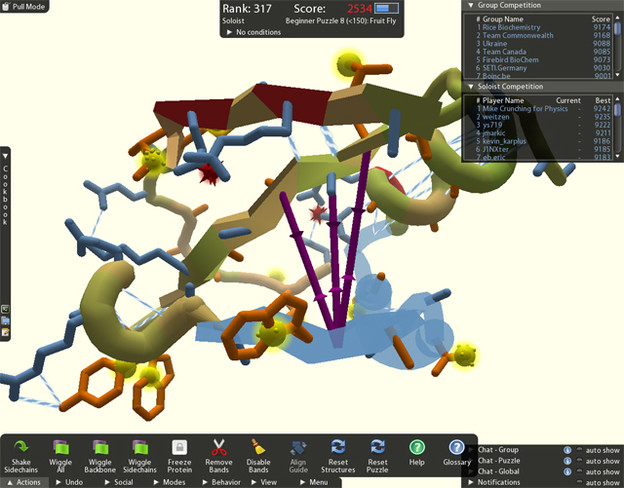Collapse the Group Competition panel
This screenshot has height=488, width=624.
point(471,5)
